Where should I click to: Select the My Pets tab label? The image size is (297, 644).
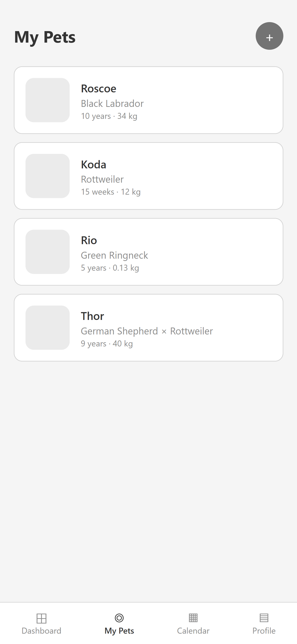[x=119, y=631]
